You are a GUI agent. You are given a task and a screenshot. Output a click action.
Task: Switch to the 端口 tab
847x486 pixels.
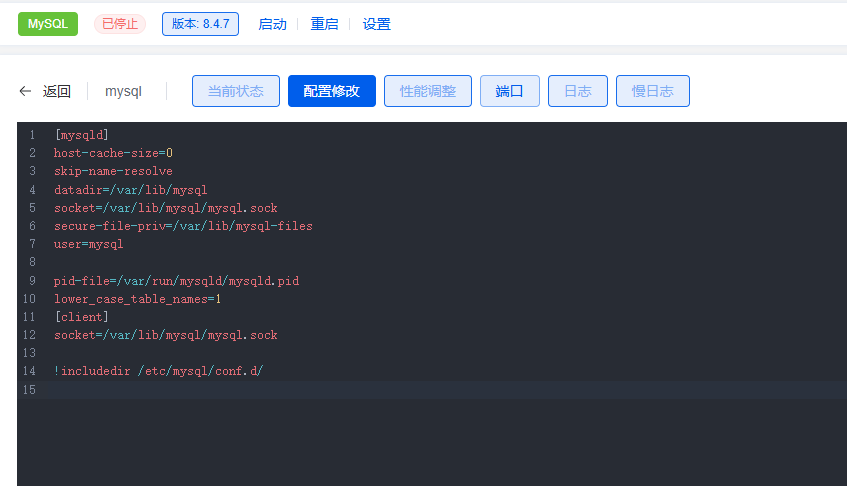510,91
